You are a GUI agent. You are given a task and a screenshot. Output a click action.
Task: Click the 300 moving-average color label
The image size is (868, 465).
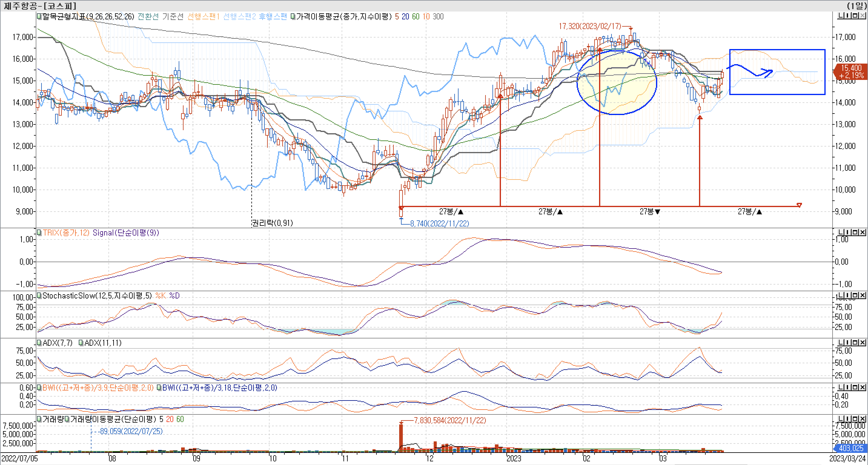[x=438, y=16]
